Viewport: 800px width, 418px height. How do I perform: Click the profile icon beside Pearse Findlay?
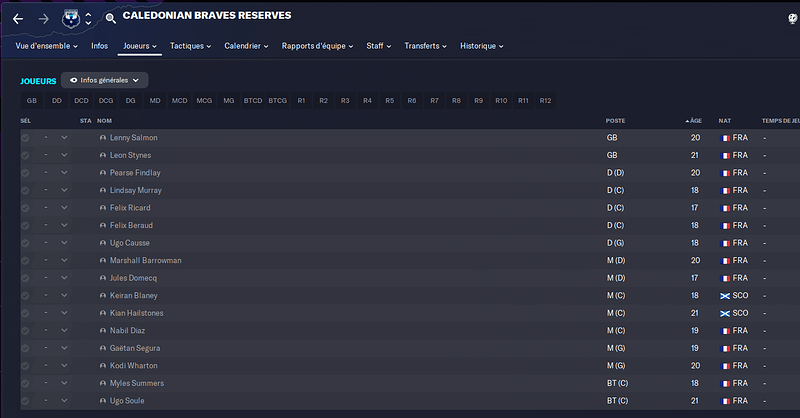[103, 173]
